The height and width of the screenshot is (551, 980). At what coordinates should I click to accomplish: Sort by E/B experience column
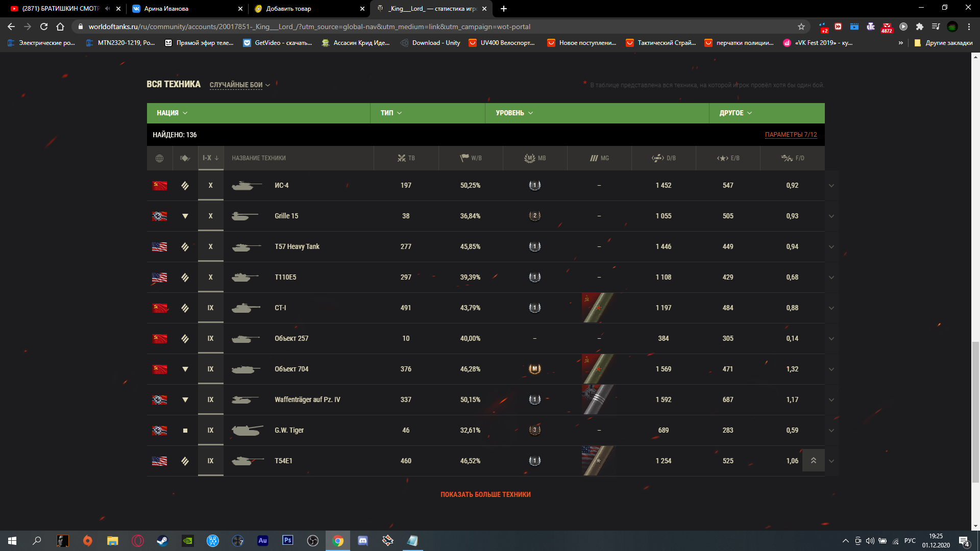[x=728, y=158]
